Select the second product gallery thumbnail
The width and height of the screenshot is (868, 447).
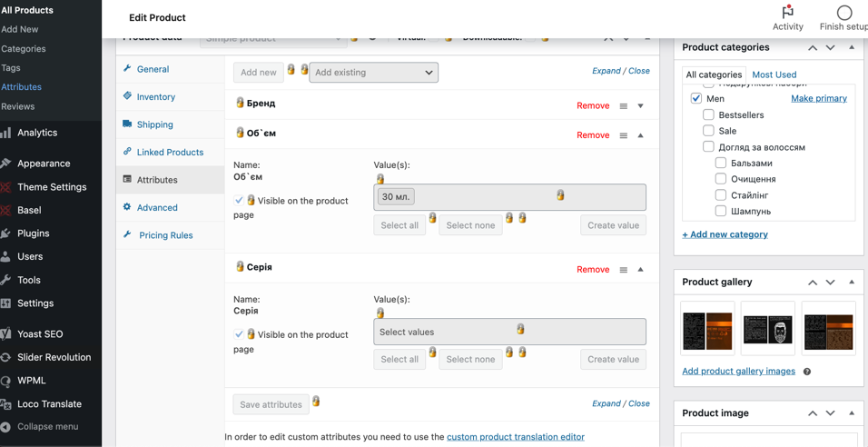(x=768, y=329)
